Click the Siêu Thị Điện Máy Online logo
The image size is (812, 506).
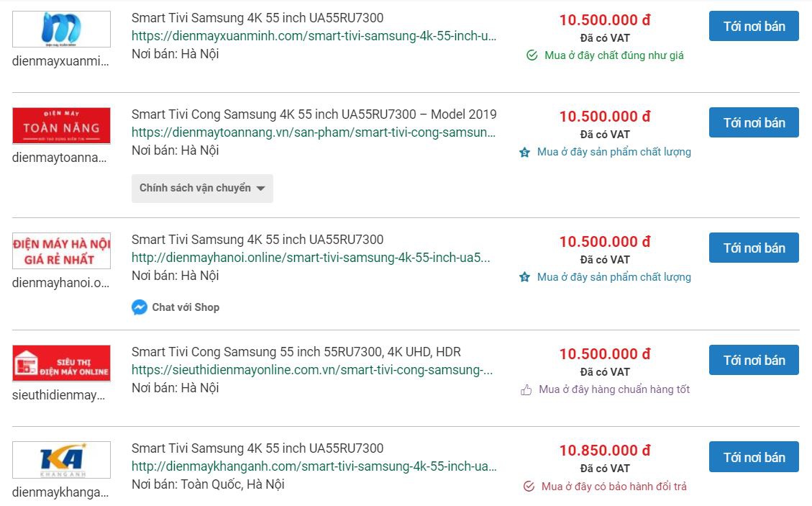[x=61, y=363]
